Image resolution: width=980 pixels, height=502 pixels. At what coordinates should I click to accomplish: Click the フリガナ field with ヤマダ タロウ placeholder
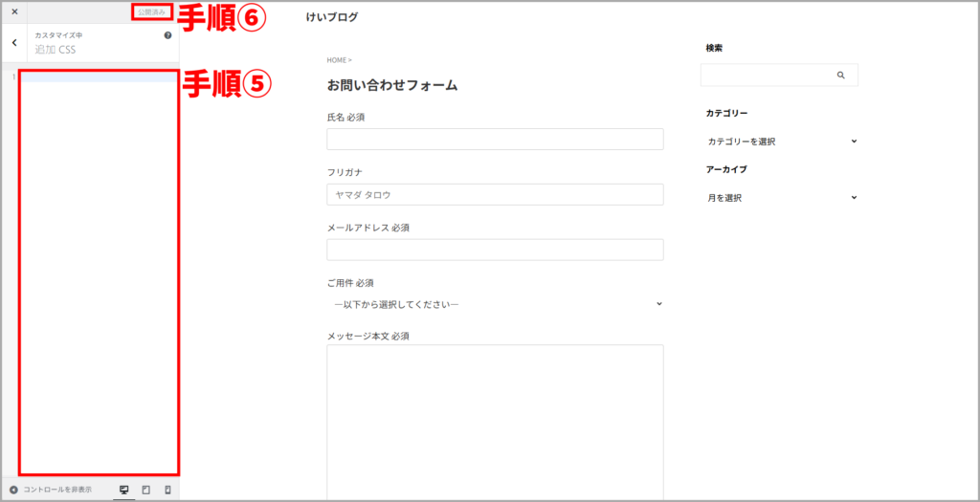click(x=495, y=195)
